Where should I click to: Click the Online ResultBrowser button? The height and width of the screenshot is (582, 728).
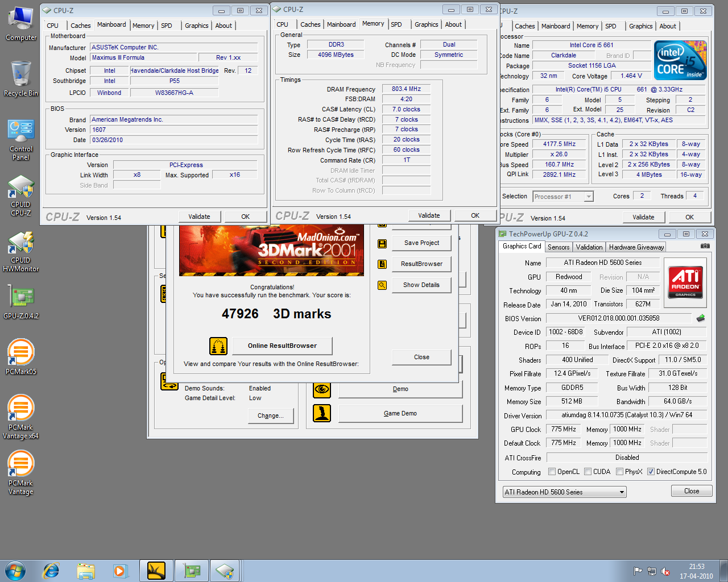(x=282, y=346)
